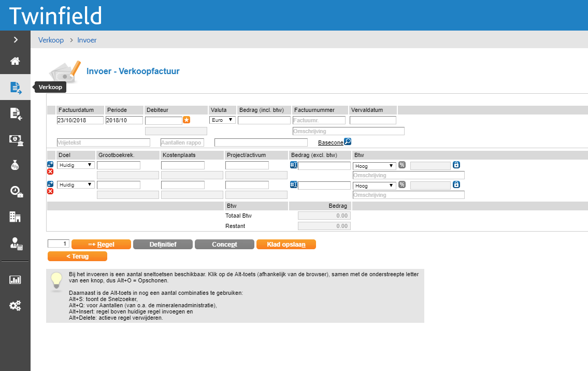Click the Verkoop sales invoice sidebar icon
Screen dimensions: 588x371
tap(15, 88)
